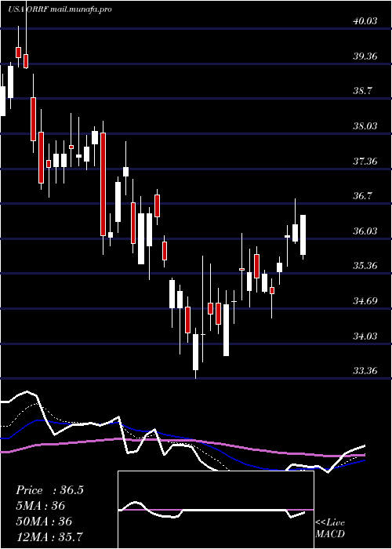Click the lowest white candle near 33.36

[195, 354]
